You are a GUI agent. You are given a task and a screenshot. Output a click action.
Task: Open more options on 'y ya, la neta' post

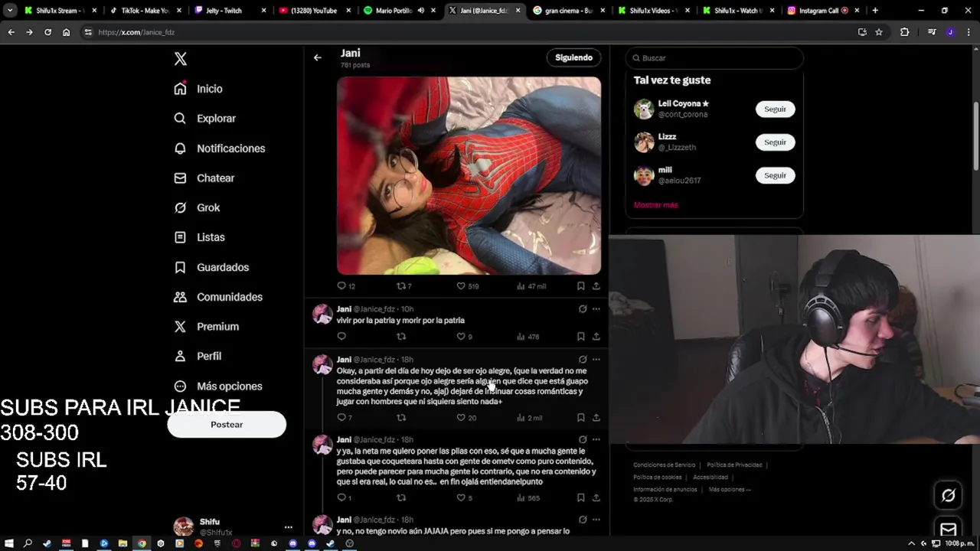pos(596,440)
